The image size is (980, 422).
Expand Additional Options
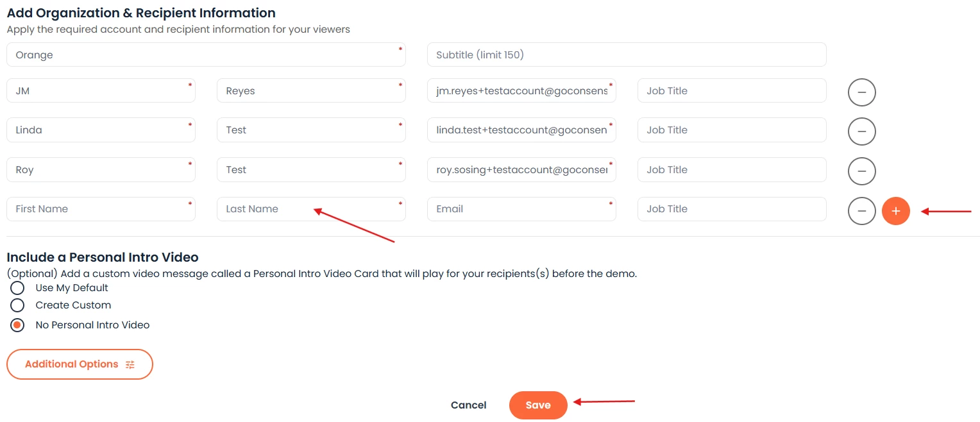click(x=80, y=364)
